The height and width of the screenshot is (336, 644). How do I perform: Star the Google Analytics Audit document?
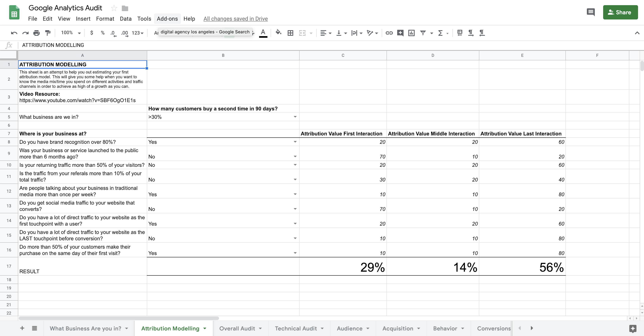click(114, 8)
